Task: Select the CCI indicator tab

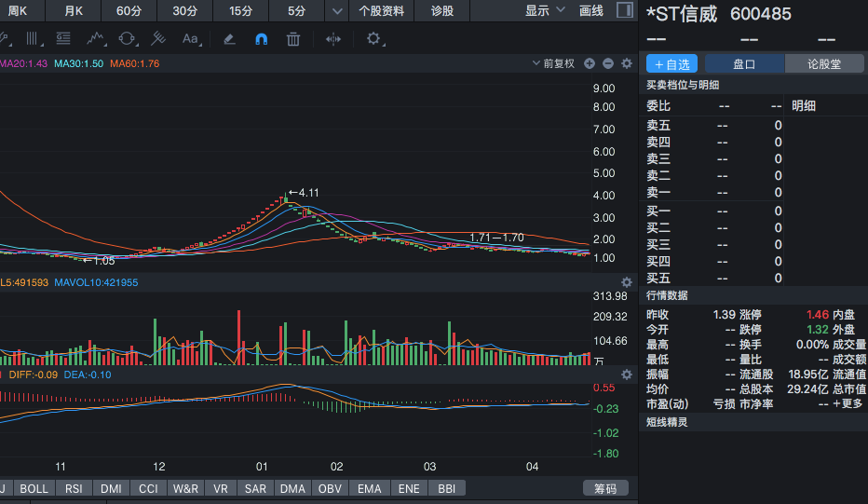Action: [x=148, y=488]
